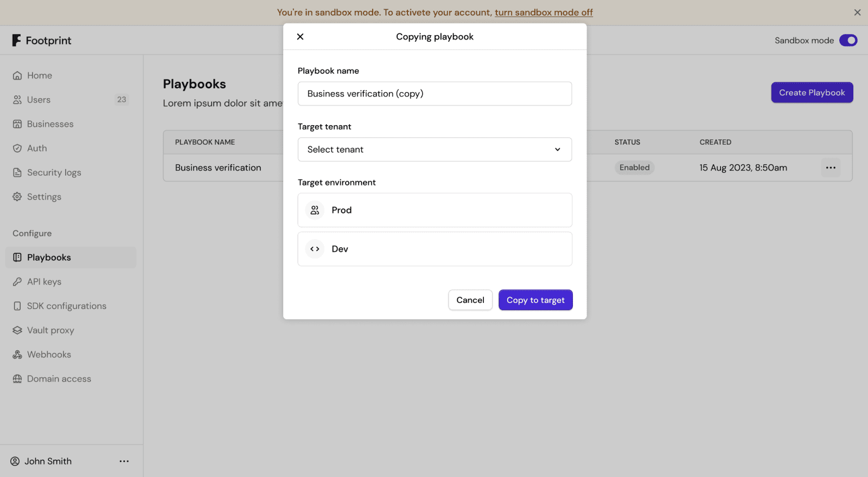This screenshot has width=868, height=477.
Task: Click the Settings gear icon
Action: (x=17, y=197)
